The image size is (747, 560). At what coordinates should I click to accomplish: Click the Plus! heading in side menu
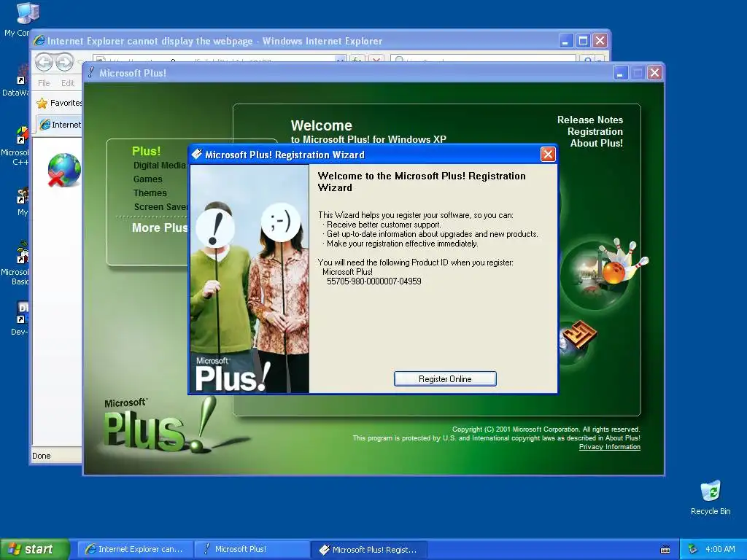click(x=146, y=151)
